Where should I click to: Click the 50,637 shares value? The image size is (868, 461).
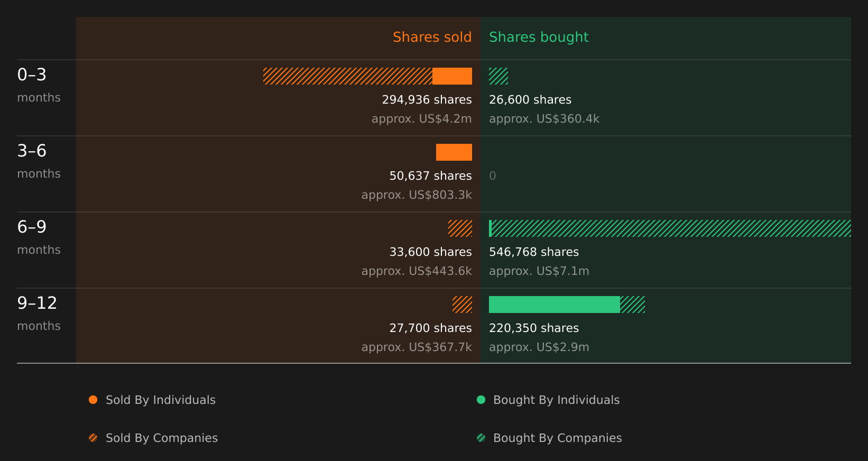tap(430, 176)
